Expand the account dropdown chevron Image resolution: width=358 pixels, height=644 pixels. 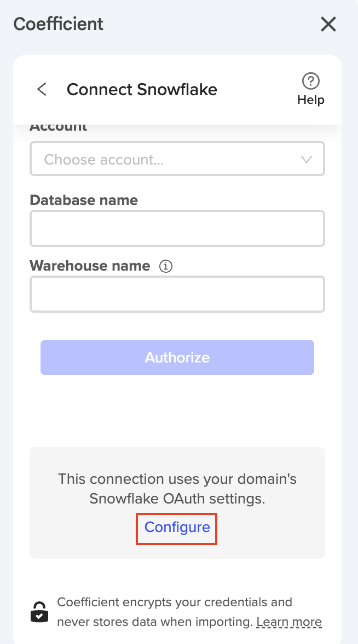pos(307,160)
